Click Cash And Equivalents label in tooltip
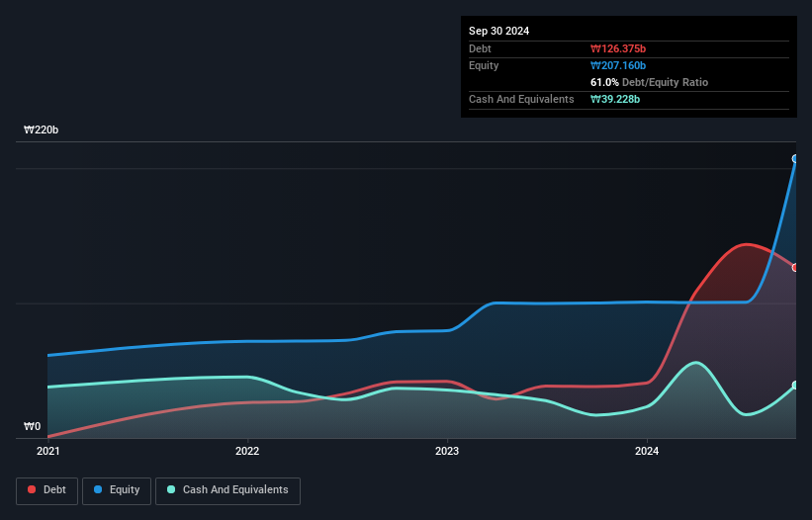Viewport: 812px width, 520px height. tap(521, 99)
